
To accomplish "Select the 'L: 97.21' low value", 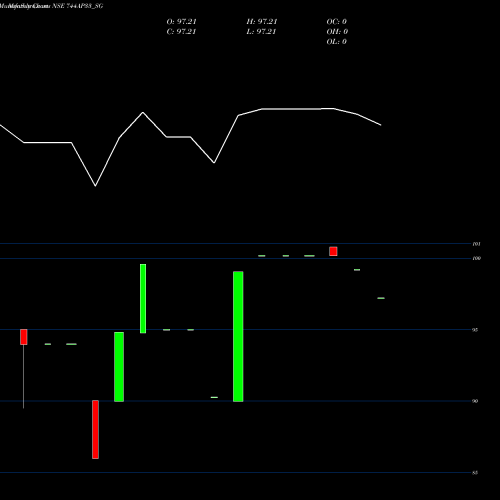I will pyautogui.click(x=261, y=32).
